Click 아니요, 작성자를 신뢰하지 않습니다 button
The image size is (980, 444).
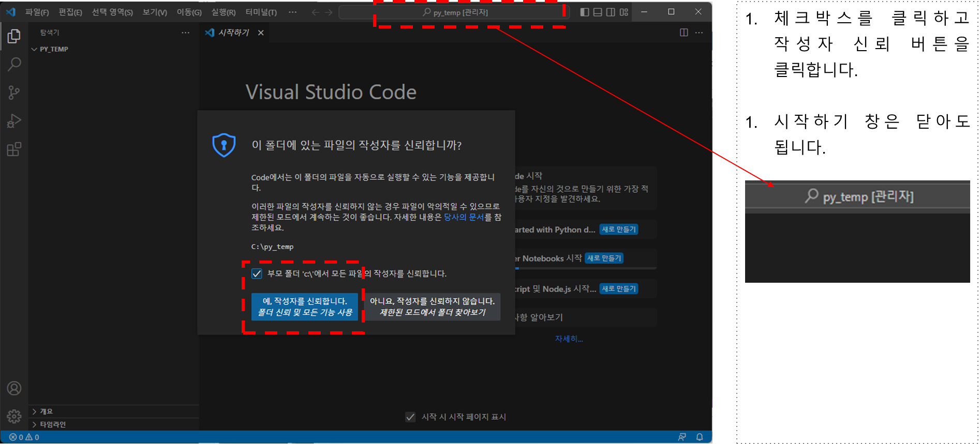tap(432, 307)
